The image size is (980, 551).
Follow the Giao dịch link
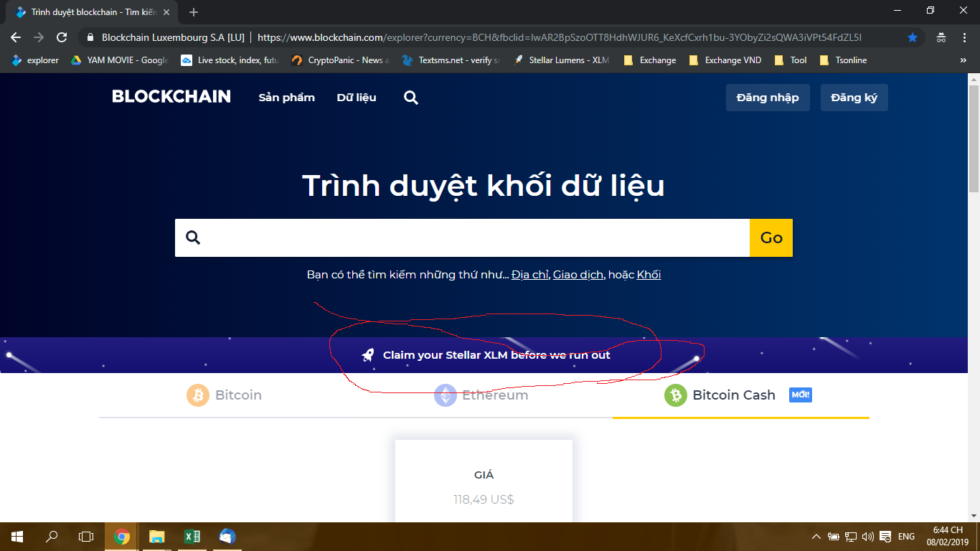click(578, 275)
